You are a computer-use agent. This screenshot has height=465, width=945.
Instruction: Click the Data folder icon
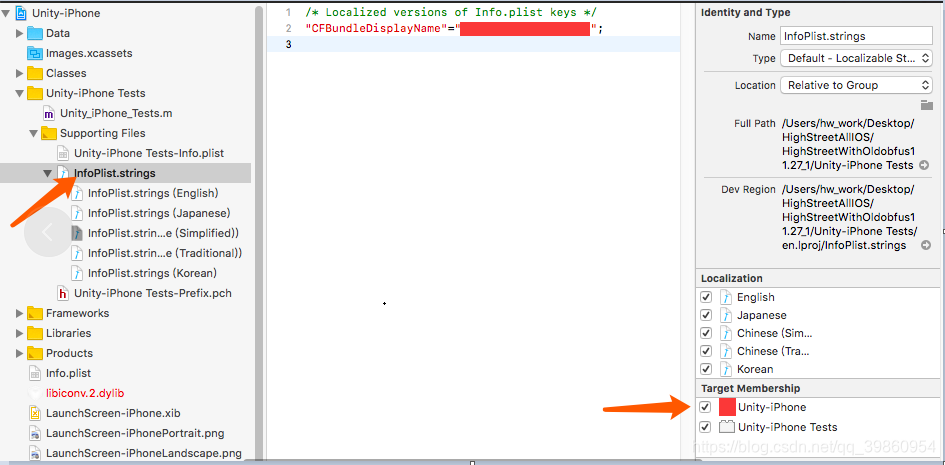35,33
